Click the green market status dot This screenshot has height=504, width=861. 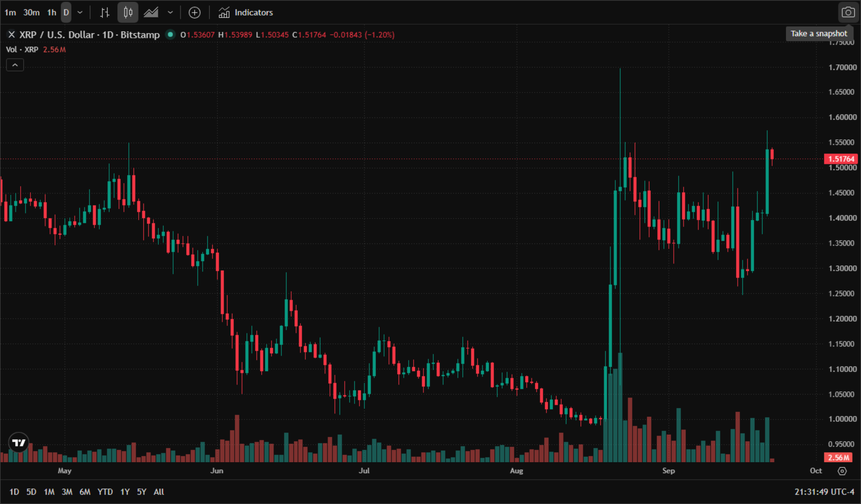click(170, 34)
